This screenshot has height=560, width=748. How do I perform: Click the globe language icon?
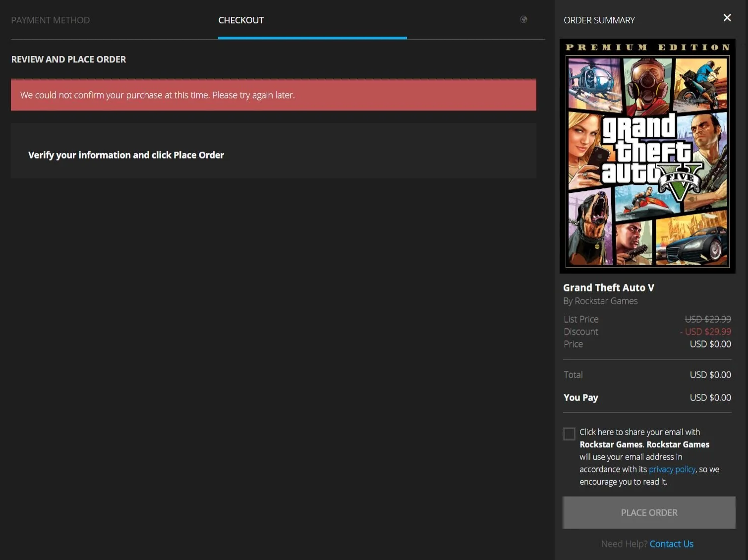tap(523, 19)
